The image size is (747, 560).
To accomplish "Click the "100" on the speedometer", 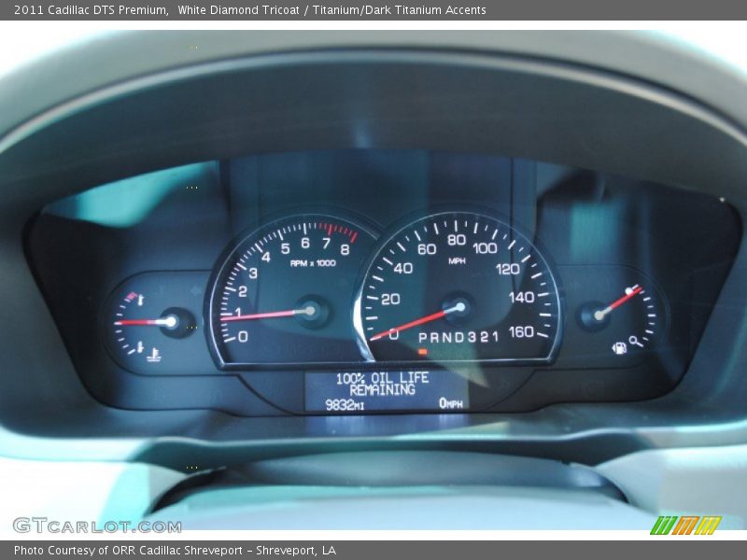I will tap(485, 248).
